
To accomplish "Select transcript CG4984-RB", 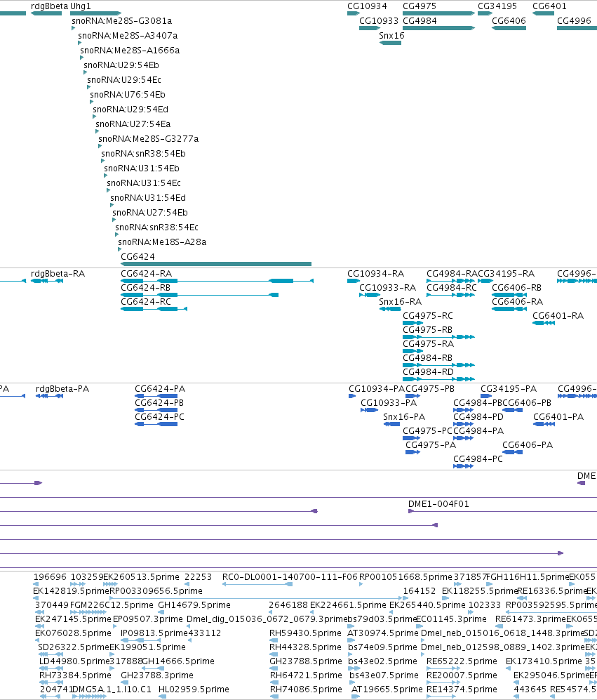I will pyautogui.click(x=438, y=365).
